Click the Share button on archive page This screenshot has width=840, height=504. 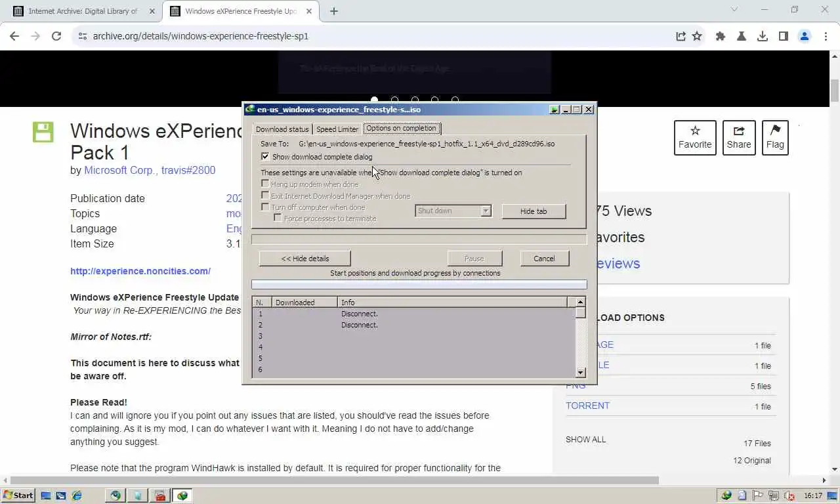point(739,138)
